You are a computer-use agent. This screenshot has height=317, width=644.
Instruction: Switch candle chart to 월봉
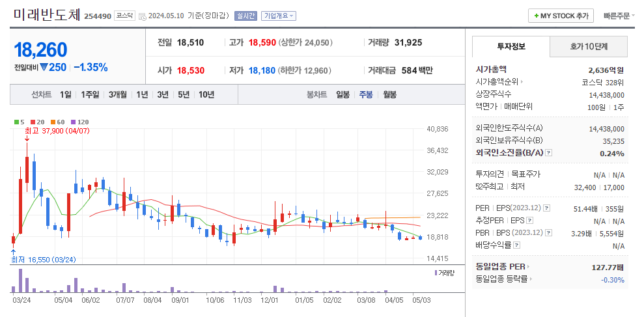tap(390, 94)
